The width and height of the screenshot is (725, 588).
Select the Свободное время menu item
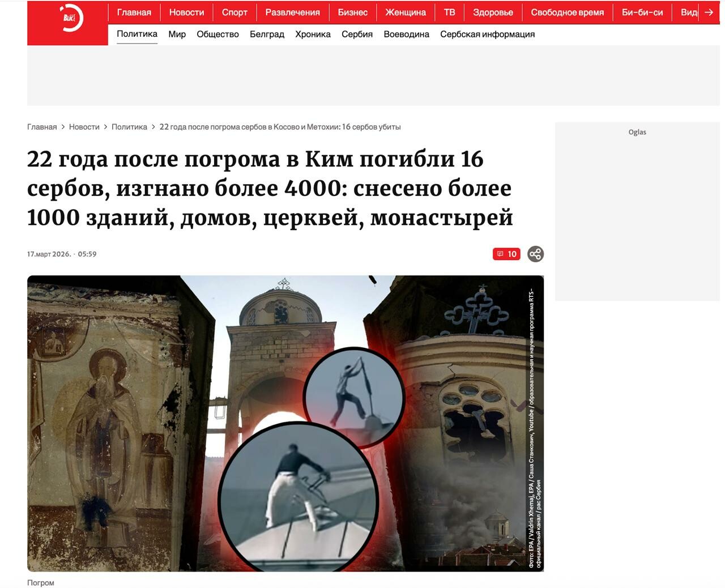567,12
